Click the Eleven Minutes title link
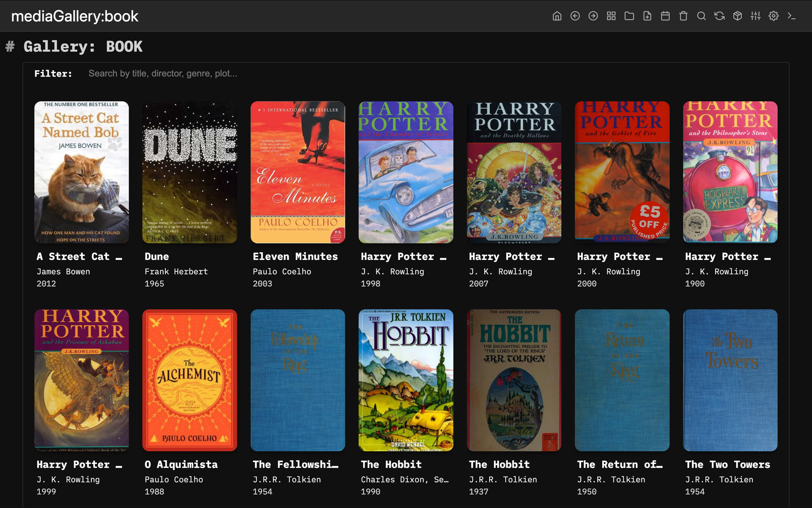The height and width of the screenshot is (508, 812). (295, 257)
